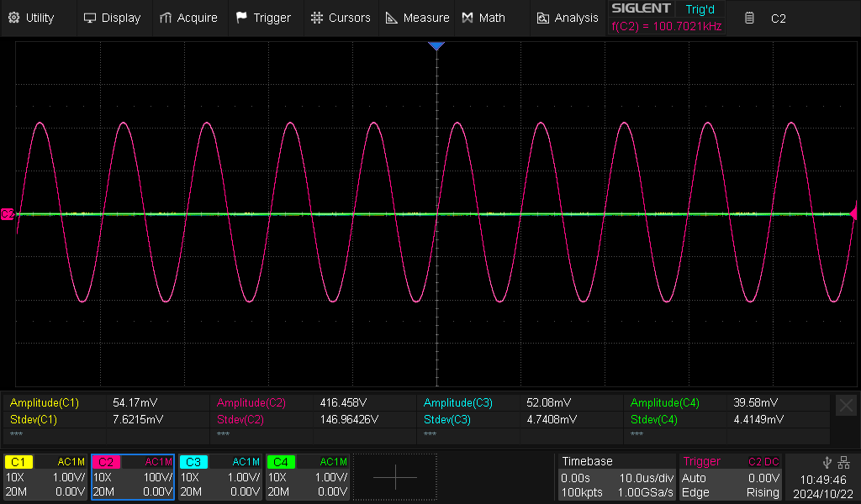Close the measurement results panel
This screenshot has height=504, width=861.
point(846,405)
